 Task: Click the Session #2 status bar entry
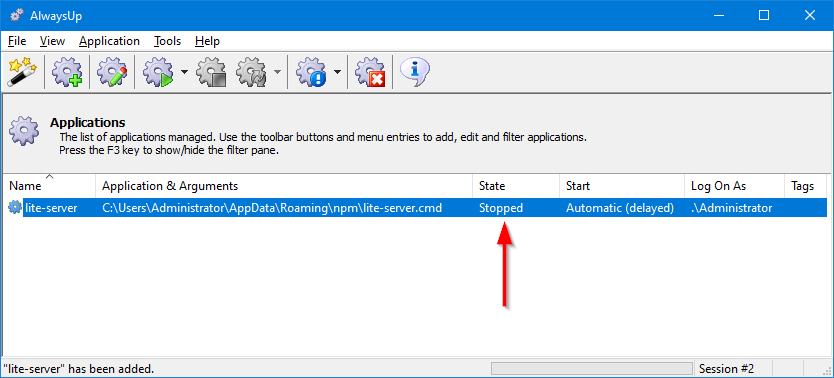[726, 368]
